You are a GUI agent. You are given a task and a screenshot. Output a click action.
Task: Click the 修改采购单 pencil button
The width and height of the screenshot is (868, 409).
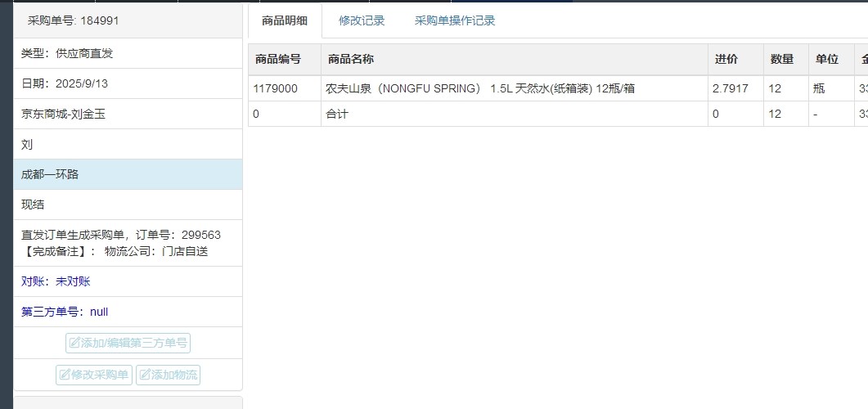point(93,375)
